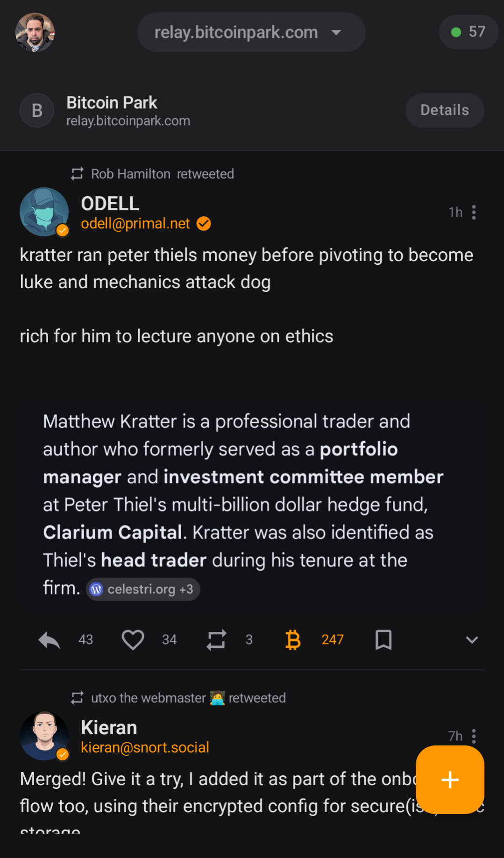
Task: Open the odell@primal.net address link
Action: [x=135, y=224]
